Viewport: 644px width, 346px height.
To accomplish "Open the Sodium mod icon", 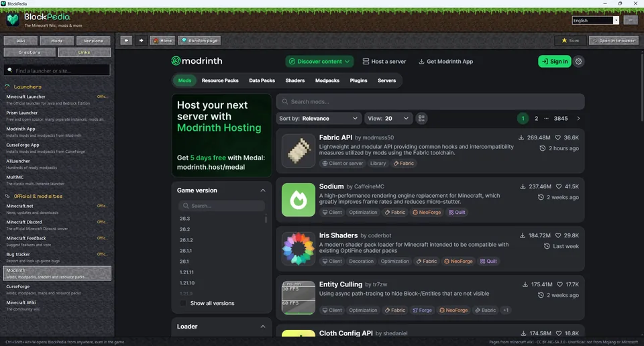I will 299,199.
